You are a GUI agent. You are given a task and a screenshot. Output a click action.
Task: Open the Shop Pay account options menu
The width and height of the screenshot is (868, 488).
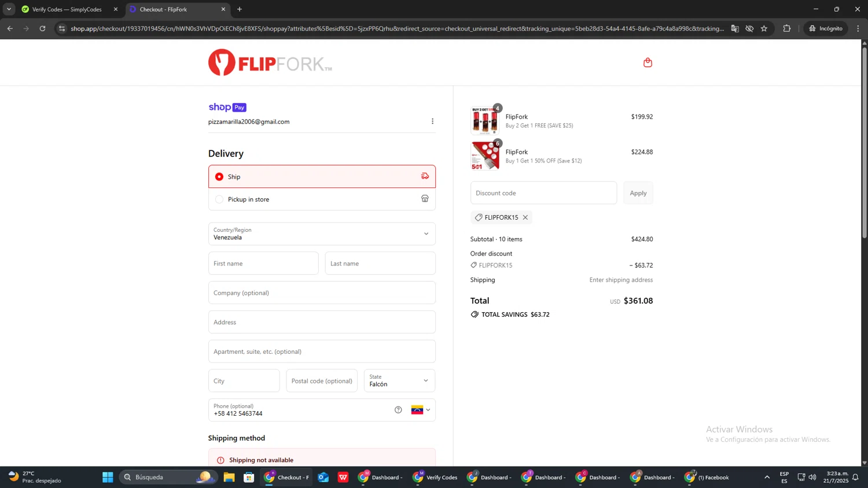tap(432, 121)
